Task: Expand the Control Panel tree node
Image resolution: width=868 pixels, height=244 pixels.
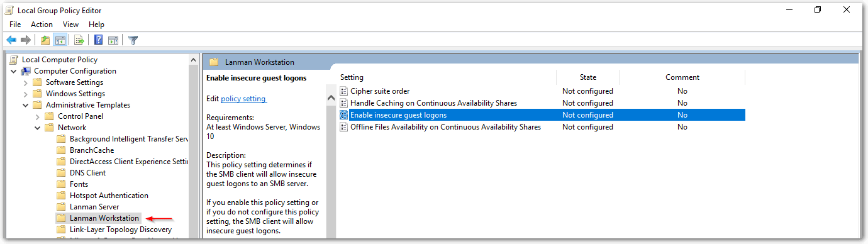Action: (x=38, y=116)
